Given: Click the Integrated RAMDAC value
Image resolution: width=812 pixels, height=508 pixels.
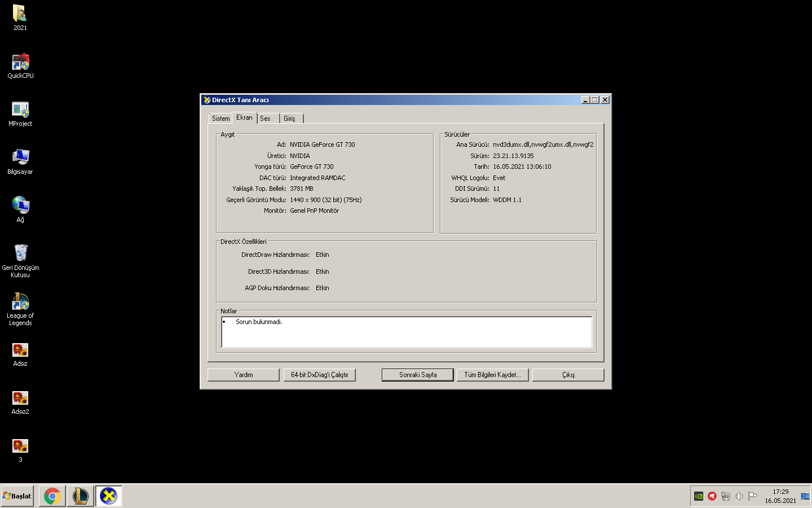Looking at the screenshot, I should (317, 178).
